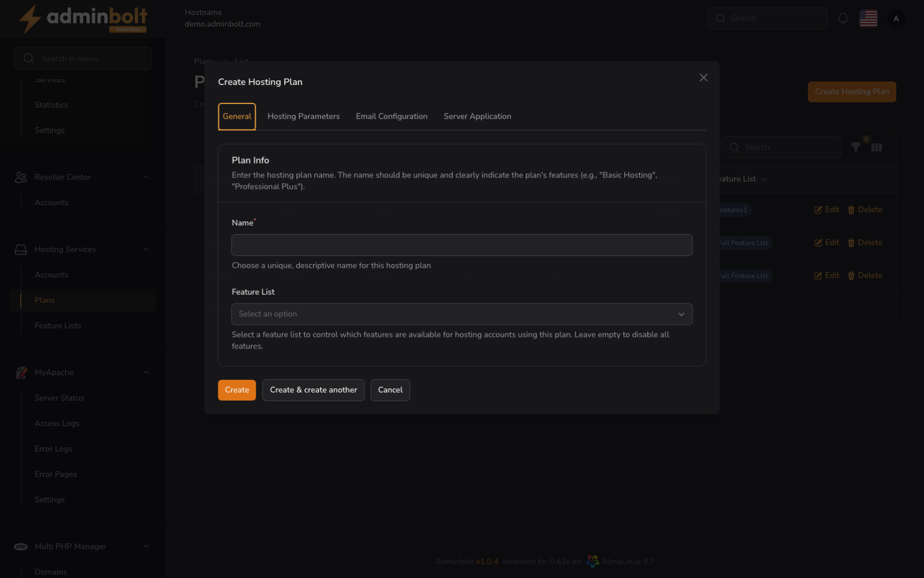
Task: Click Create & create another button
Action: (x=313, y=390)
